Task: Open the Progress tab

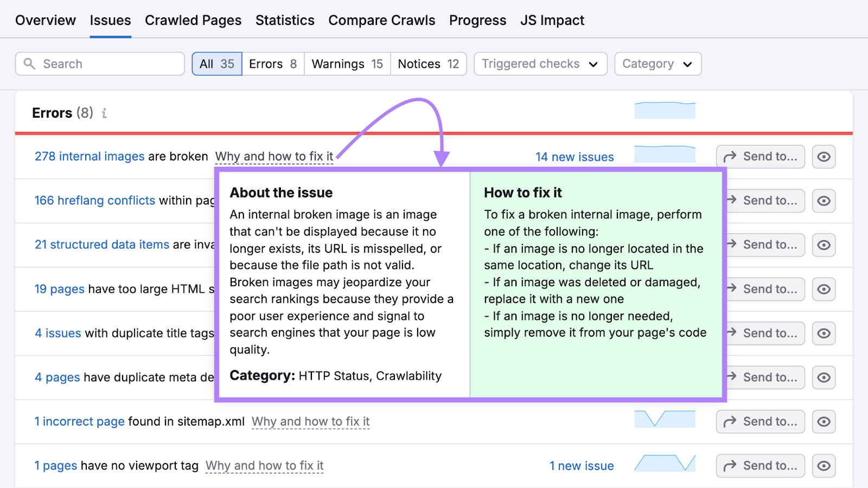Action: tap(477, 21)
